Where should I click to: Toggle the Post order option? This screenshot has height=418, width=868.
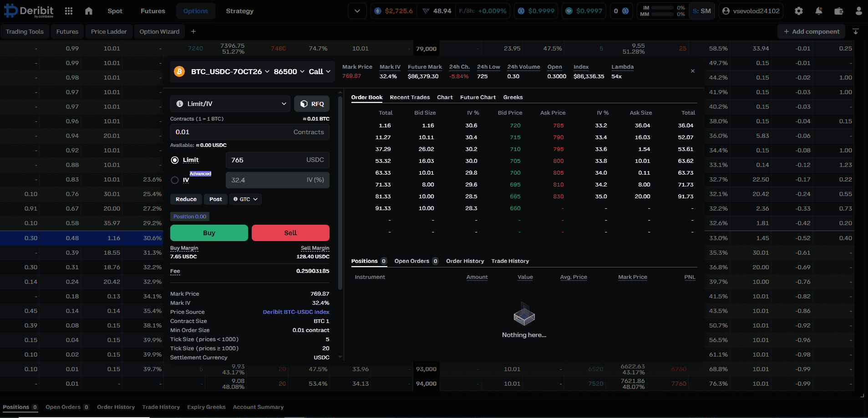point(216,199)
